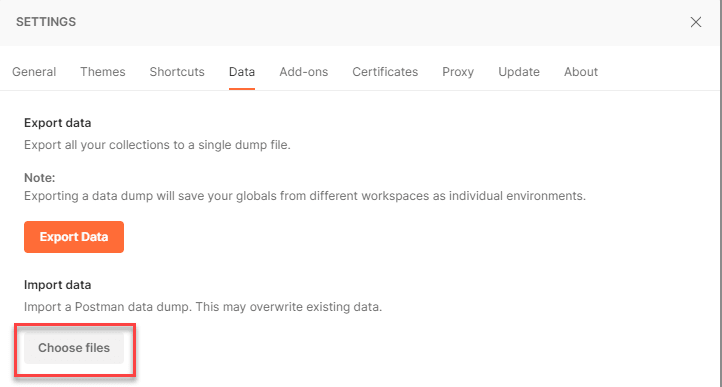Screen dimensions: 722x387
Task: Click 'Export all your collections' description
Action: [x=157, y=145]
